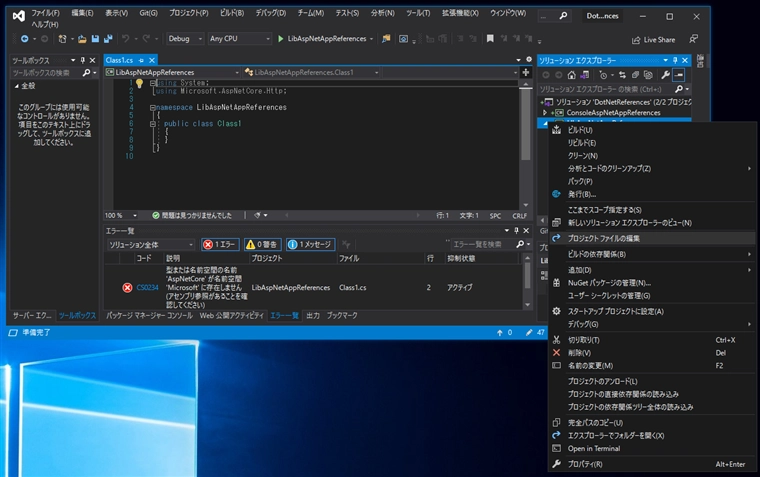The width and height of the screenshot is (760, 477).
Task: Click the open file folder icon
Action: point(82,39)
